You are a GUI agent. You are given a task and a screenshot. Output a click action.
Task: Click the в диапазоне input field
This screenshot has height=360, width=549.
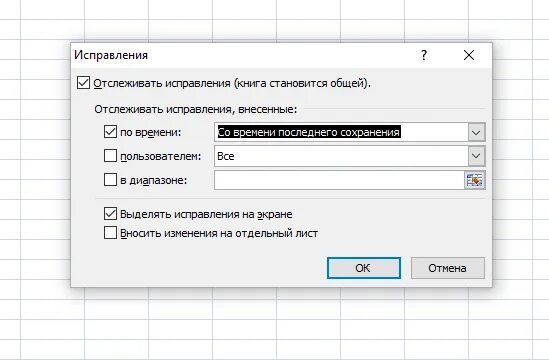339,180
